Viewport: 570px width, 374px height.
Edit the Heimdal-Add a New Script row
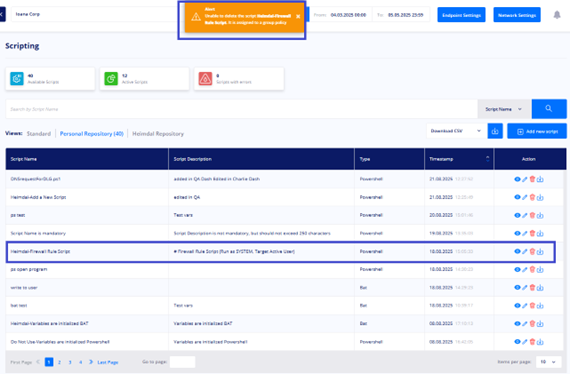pos(525,197)
